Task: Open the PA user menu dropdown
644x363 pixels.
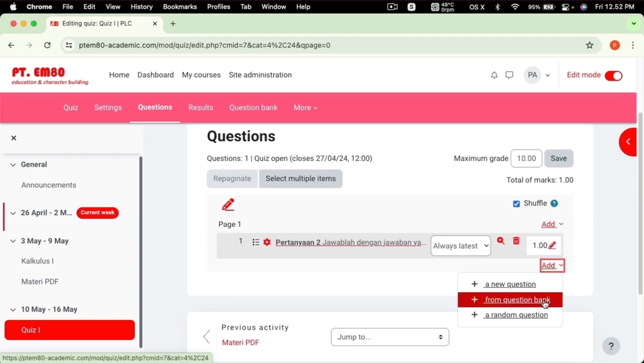Action: tap(537, 75)
